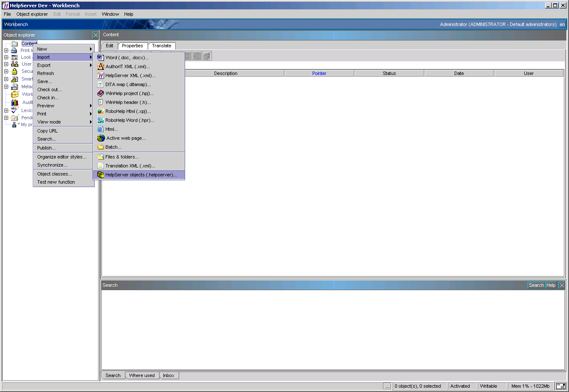569x392 pixels.
Task: Choose Publish... from context menu
Action: (64, 148)
